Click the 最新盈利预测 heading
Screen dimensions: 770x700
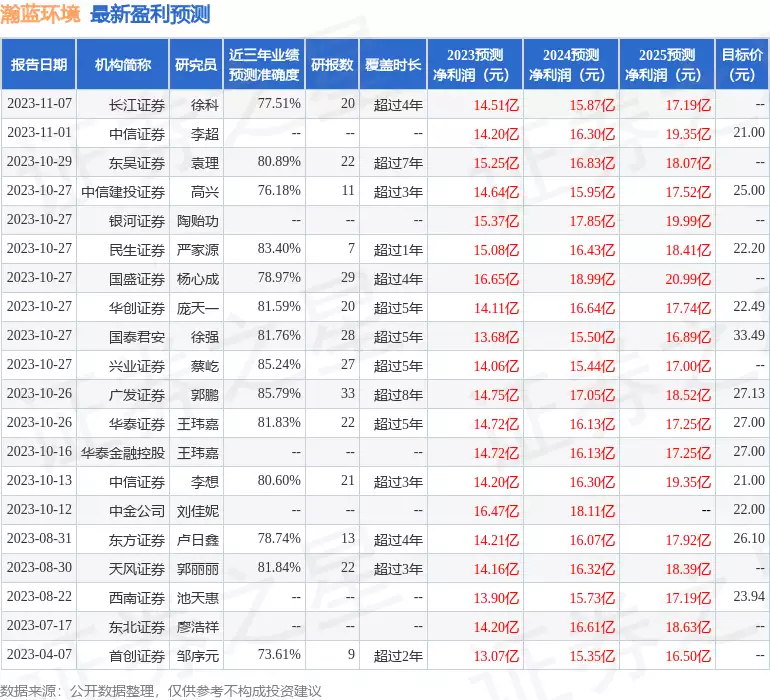[150, 14]
